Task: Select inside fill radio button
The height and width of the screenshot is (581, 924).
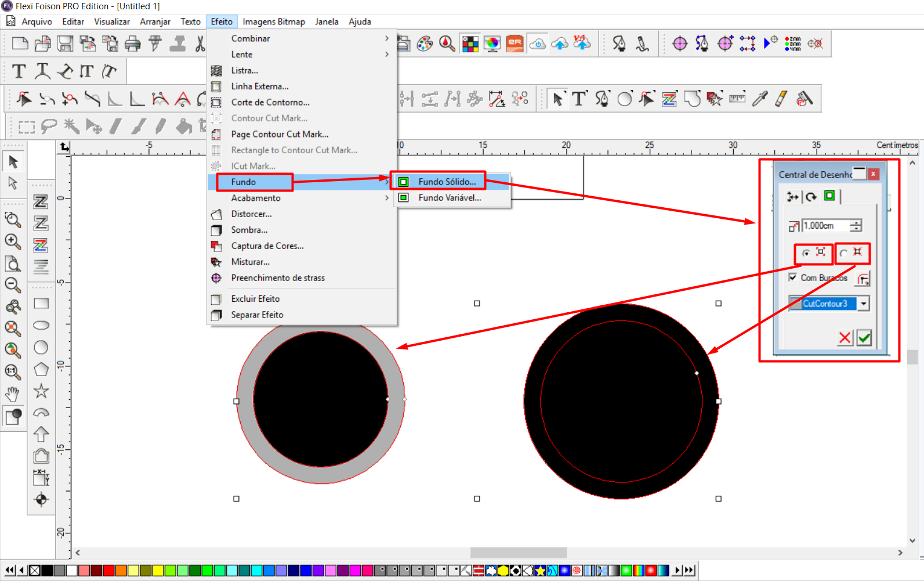Action: point(843,253)
